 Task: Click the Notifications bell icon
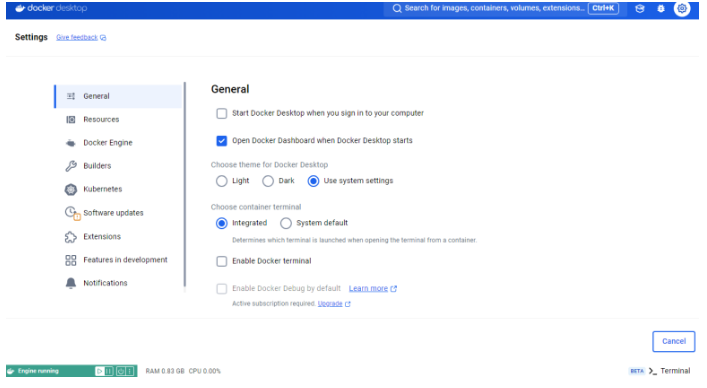pos(71,283)
